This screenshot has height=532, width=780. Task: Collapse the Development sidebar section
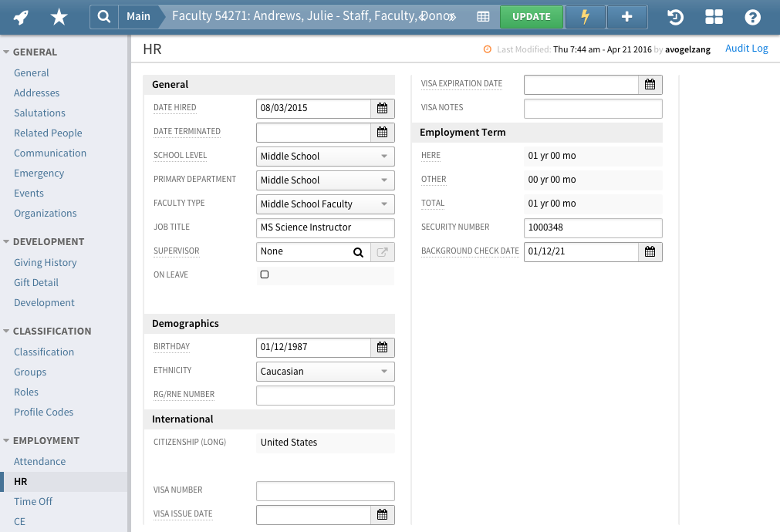click(7, 241)
